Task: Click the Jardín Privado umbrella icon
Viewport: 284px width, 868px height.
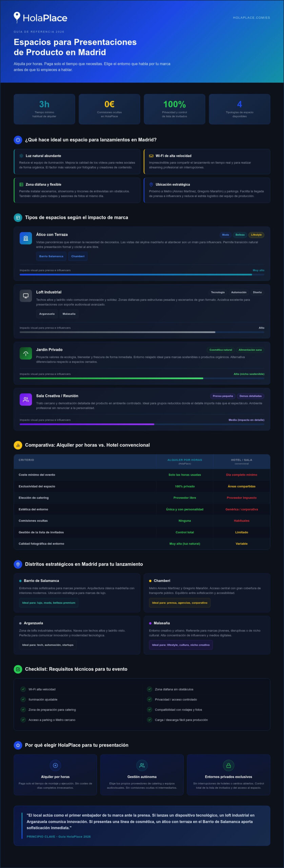Action: tap(26, 354)
